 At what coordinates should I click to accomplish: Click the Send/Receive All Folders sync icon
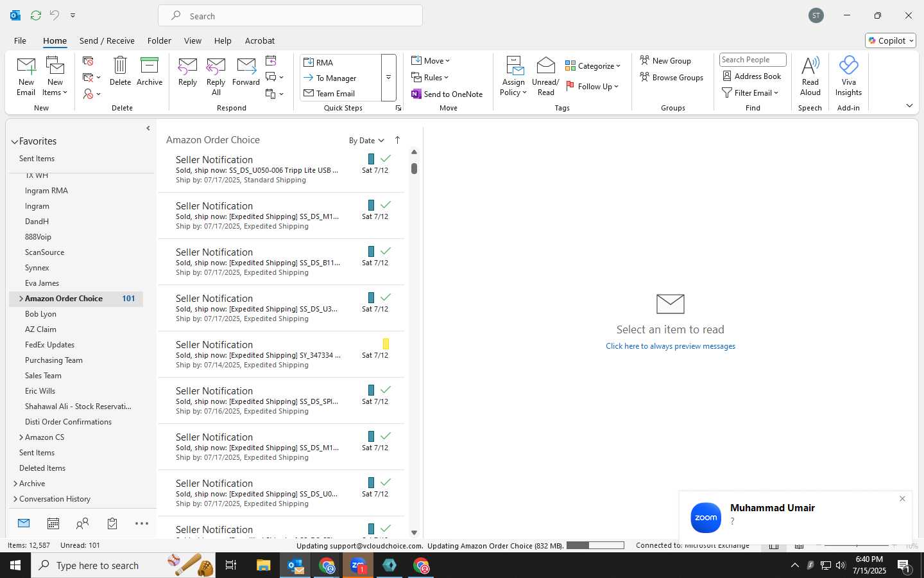point(36,15)
